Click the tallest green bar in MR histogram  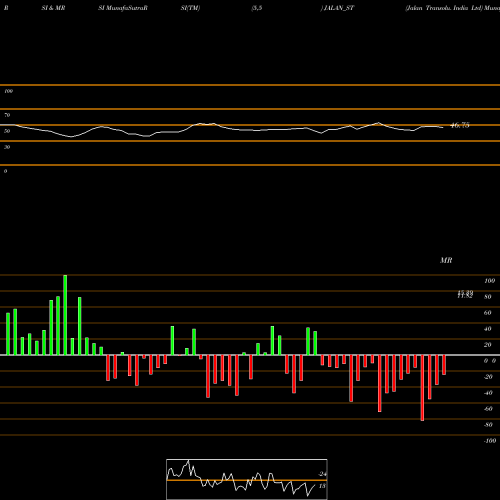click(65, 315)
